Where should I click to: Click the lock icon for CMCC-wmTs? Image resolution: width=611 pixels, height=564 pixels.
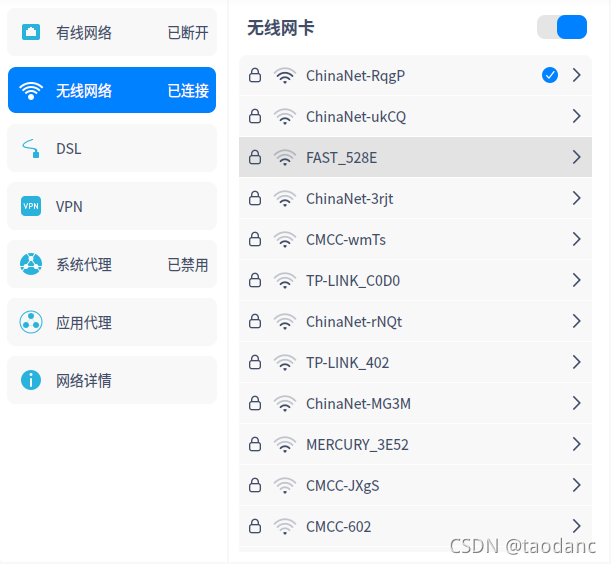[255, 239]
